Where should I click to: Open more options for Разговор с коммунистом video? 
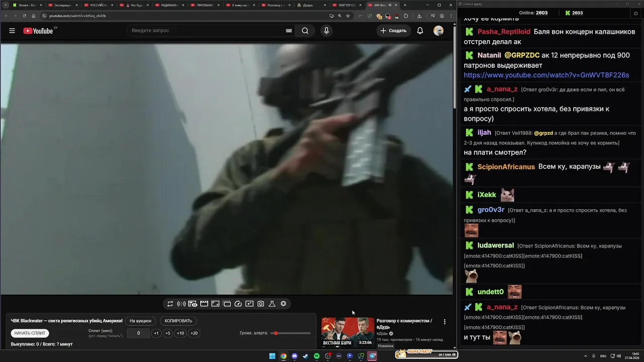(x=444, y=322)
